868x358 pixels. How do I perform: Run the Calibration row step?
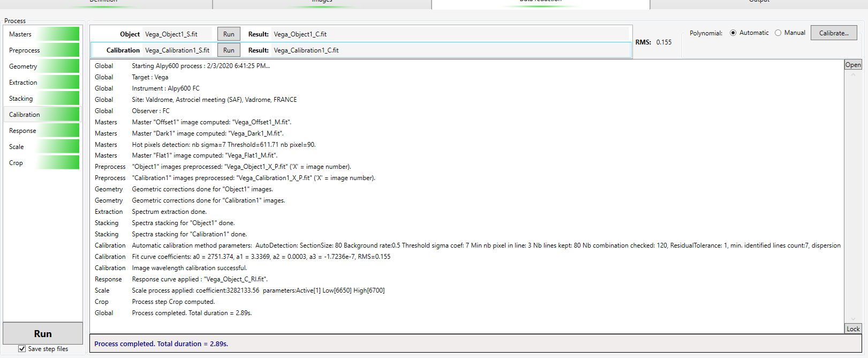229,50
